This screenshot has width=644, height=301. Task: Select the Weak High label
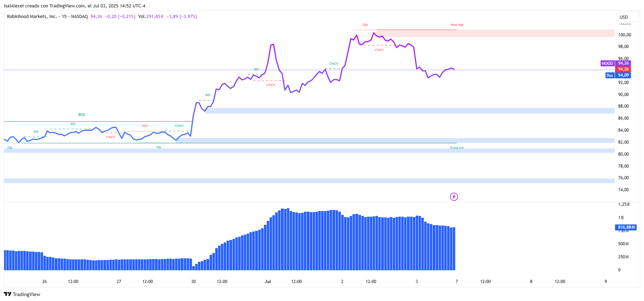[457, 25]
